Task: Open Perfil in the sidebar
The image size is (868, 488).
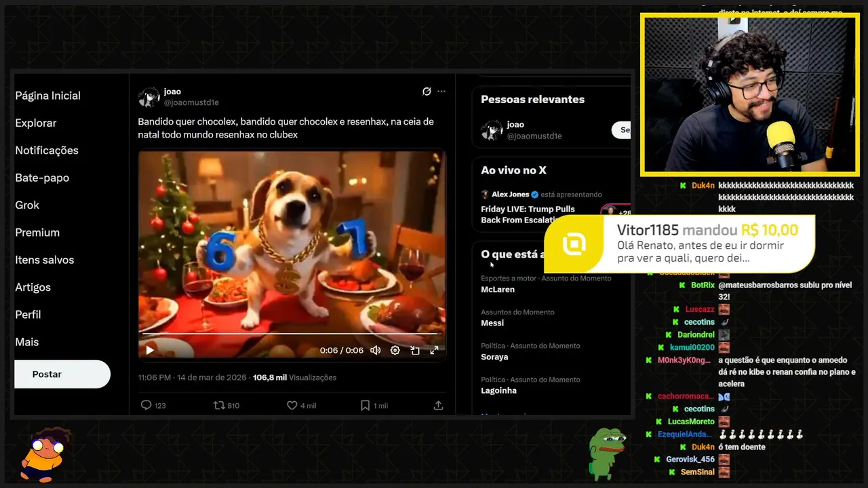Action: pos(28,314)
